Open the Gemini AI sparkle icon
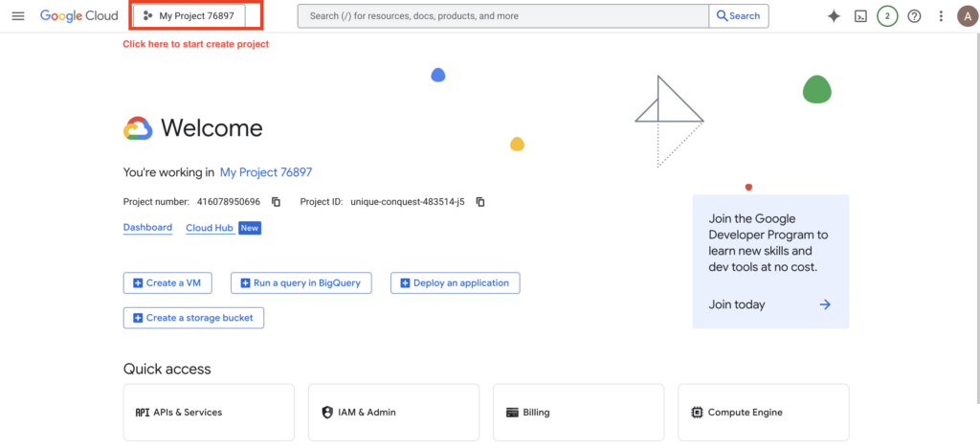This screenshot has width=980, height=448. pos(834,16)
